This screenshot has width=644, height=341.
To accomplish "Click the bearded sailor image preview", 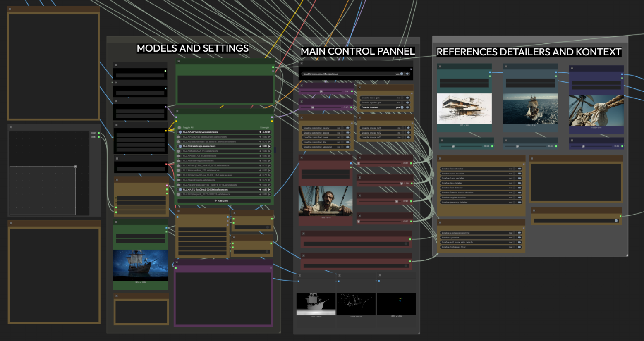I will pyautogui.click(x=326, y=201).
